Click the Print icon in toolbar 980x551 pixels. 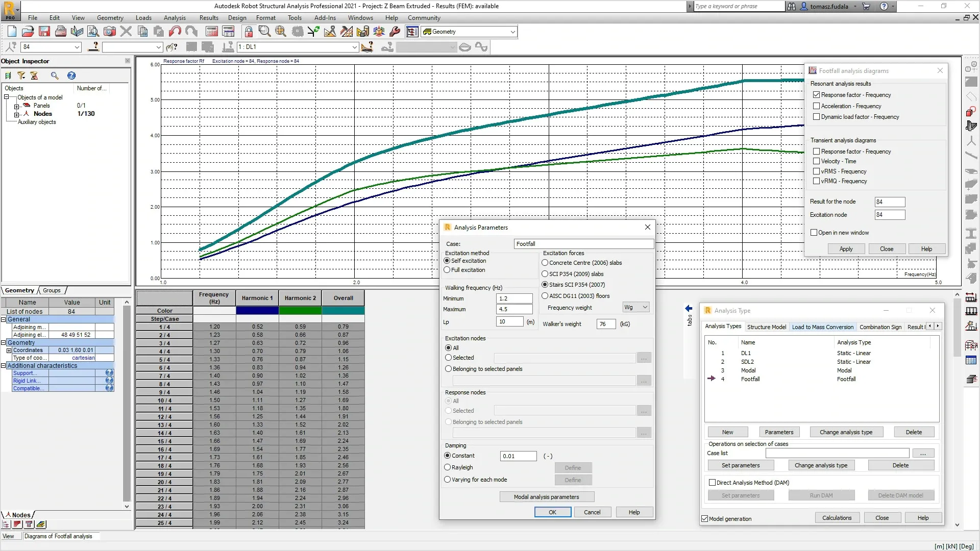point(61,32)
